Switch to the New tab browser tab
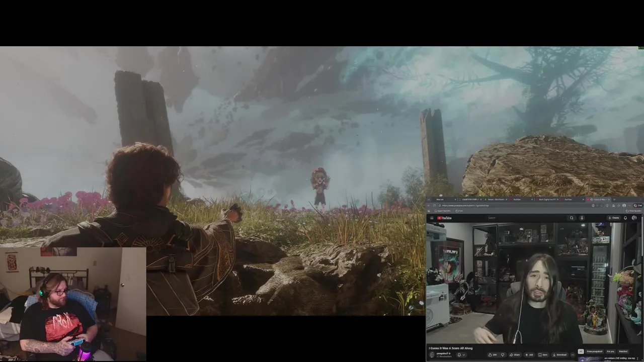Viewport: 644px width, 362px height. pyautogui.click(x=445, y=199)
